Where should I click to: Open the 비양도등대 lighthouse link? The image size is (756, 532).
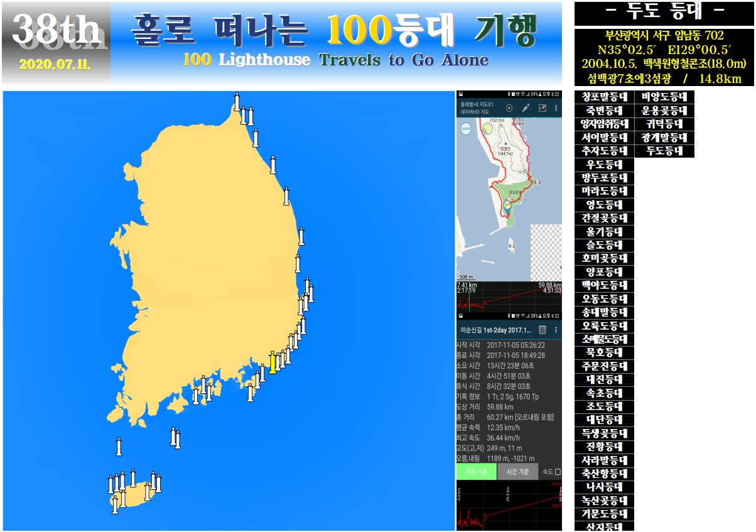point(664,97)
